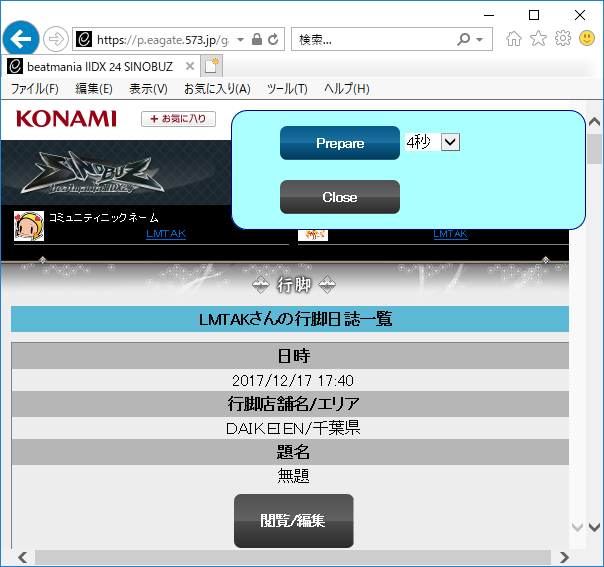Open the right LMTAK link
Image resolution: width=604 pixels, height=567 pixels.
tap(450, 233)
